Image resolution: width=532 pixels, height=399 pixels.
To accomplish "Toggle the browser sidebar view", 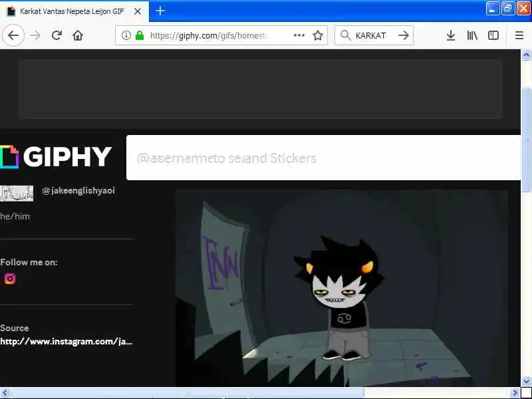I will tap(493, 35).
